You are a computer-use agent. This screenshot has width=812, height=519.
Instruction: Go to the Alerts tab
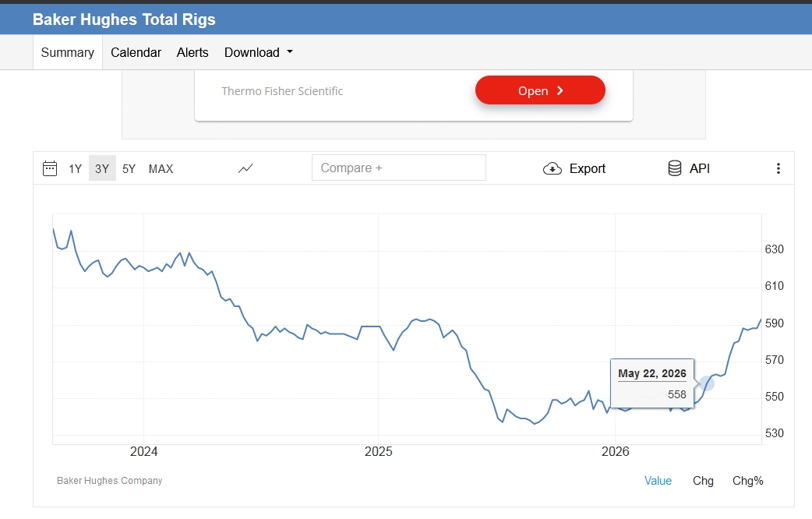192,52
